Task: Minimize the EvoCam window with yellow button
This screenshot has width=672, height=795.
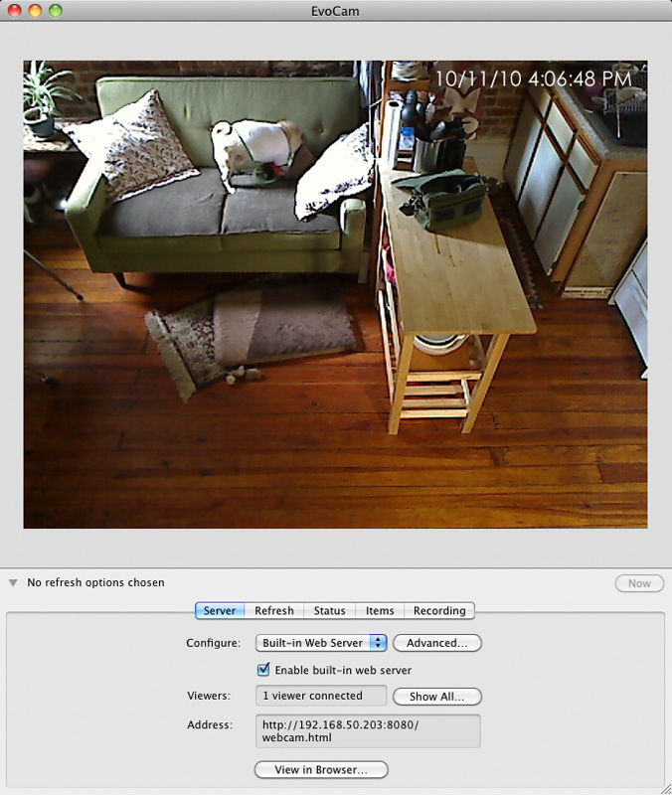Action: tap(35, 10)
